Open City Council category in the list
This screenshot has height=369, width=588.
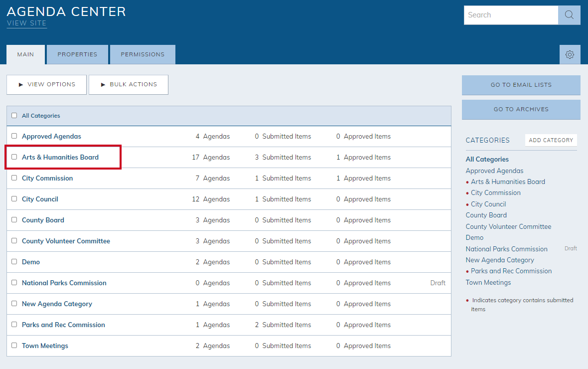(40, 199)
